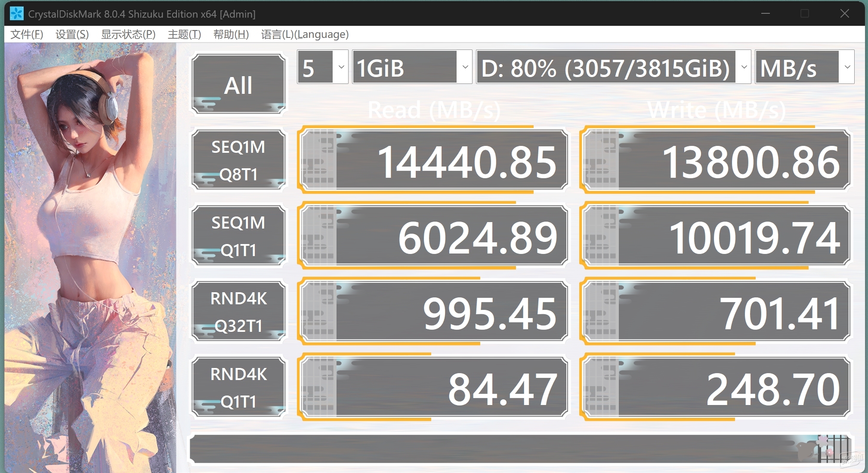Viewport: 868px width, 473px height.
Task: Click the SEQ1M Q8T1 write result 13800.86
Action: (x=717, y=160)
